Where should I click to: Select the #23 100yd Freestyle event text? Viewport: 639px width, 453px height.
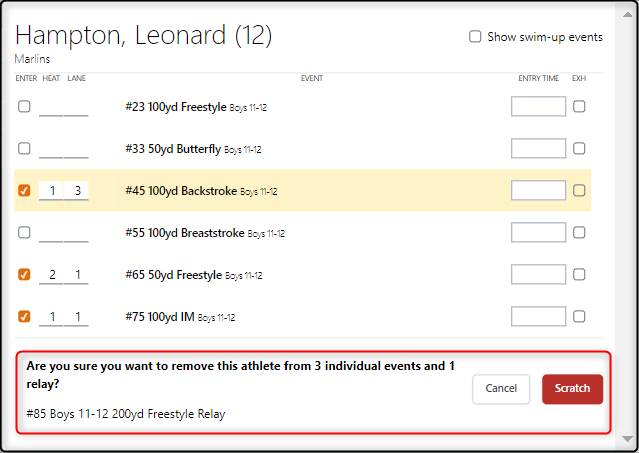coord(196,107)
